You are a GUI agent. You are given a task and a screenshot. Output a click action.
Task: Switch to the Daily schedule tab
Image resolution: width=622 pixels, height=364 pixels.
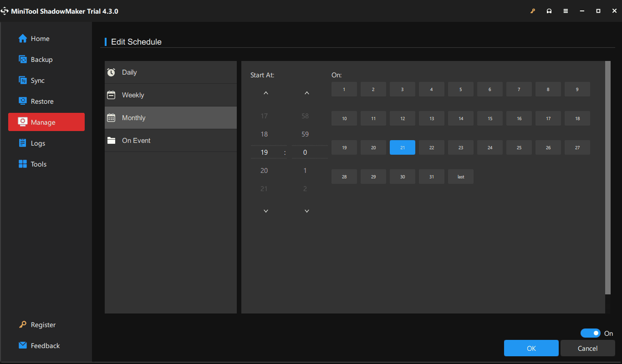coord(171,72)
